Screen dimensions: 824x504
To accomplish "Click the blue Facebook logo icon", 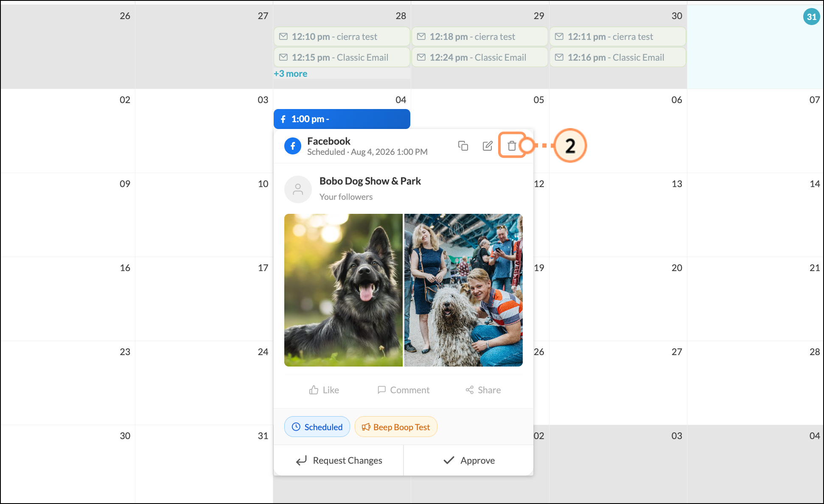I will [x=293, y=146].
